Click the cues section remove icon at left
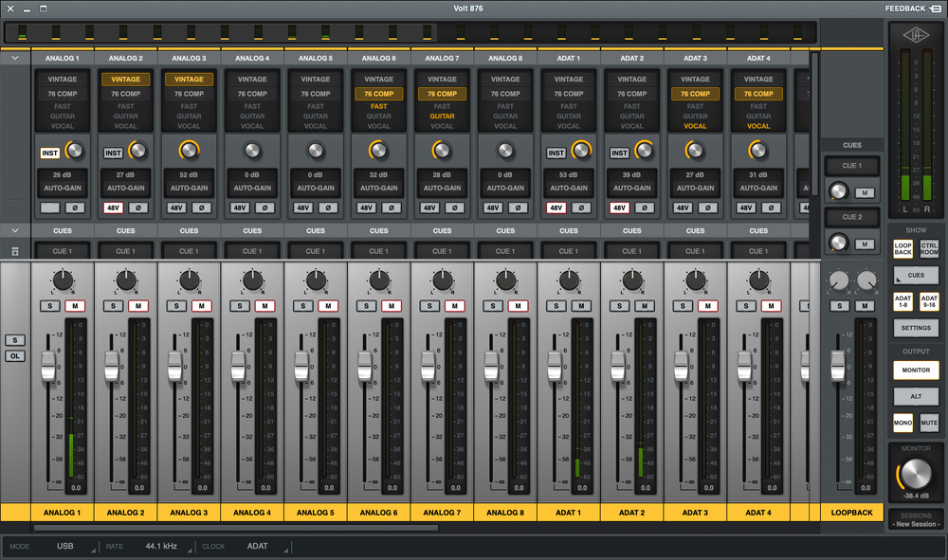Screen dimensions: 948x560 (15, 251)
